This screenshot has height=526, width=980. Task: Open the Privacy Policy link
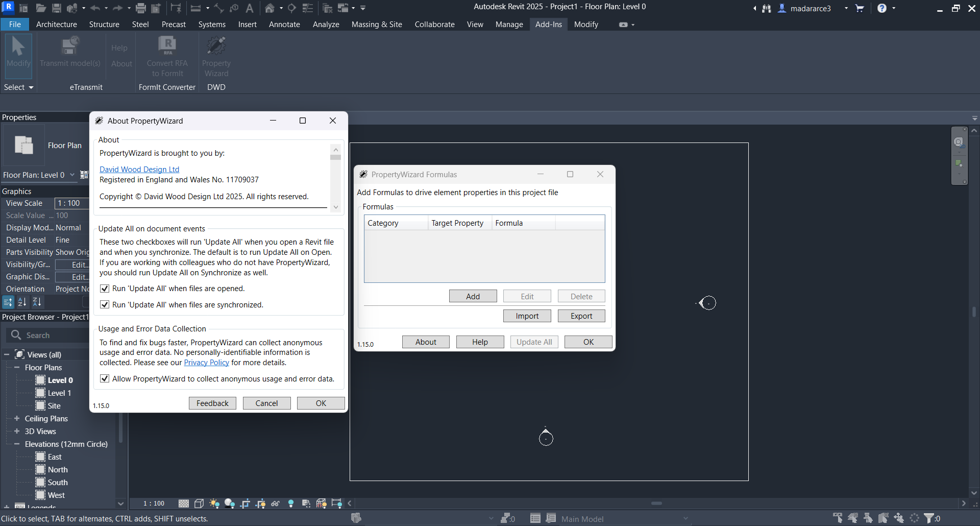(206, 363)
